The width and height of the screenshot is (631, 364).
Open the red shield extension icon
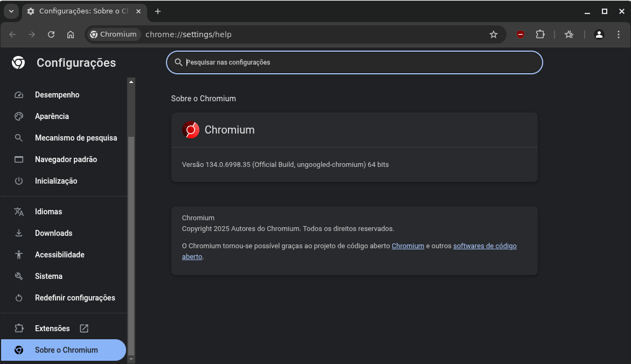point(521,34)
